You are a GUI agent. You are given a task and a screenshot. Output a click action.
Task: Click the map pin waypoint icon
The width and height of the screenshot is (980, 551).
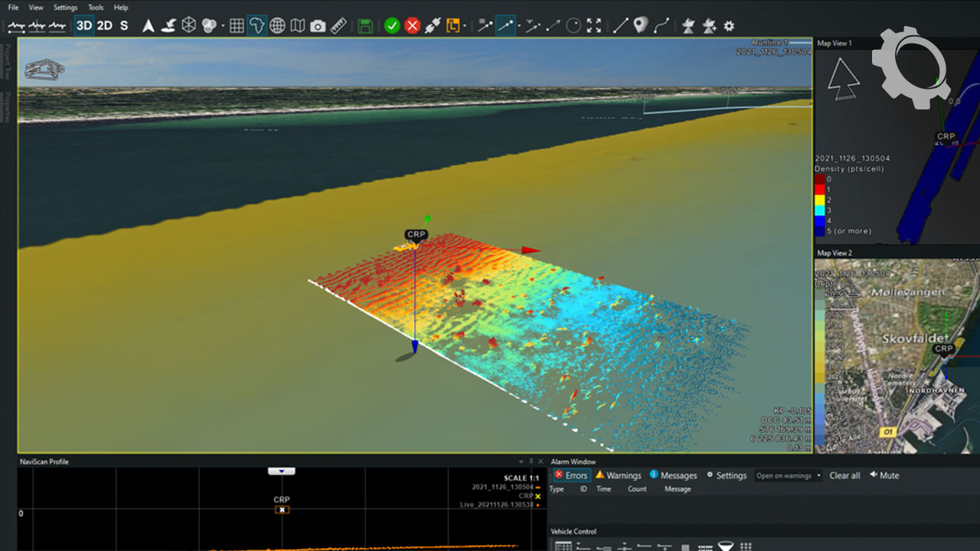point(641,25)
